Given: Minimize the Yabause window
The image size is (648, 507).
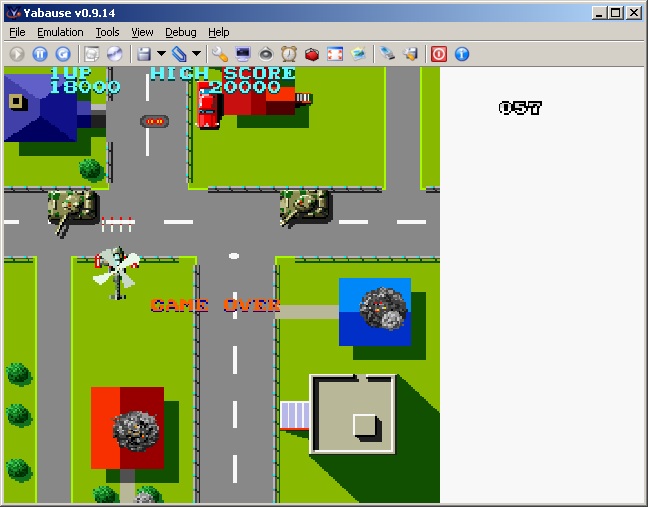Looking at the screenshot, I should point(599,13).
